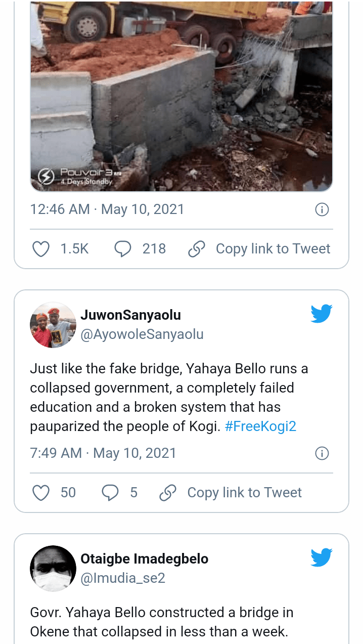Click "Copy link to Tweet" under JuwonSanyaolu's post

(244, 493)
